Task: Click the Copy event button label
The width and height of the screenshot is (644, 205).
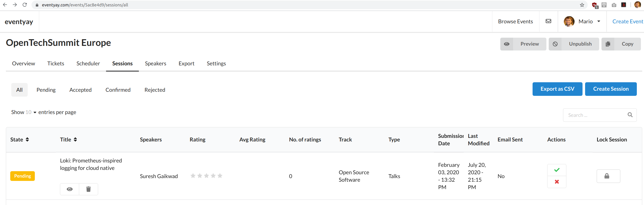Action: (627, 44)
